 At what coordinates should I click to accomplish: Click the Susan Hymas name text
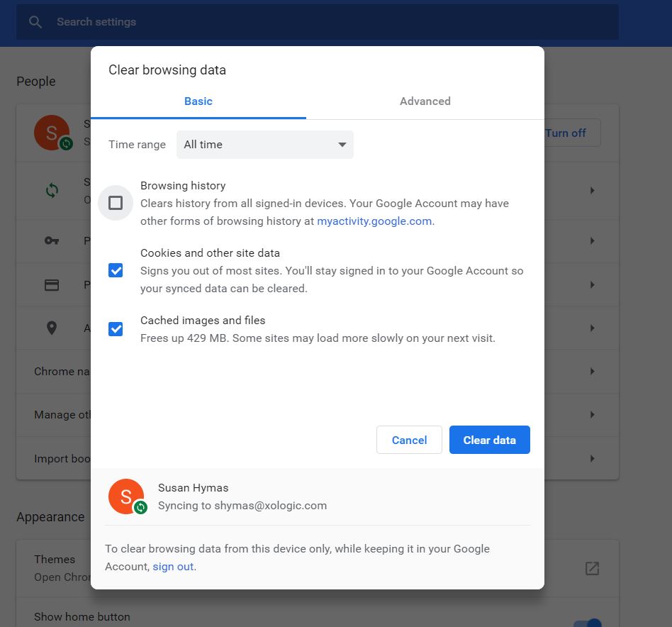pos(194,487)
